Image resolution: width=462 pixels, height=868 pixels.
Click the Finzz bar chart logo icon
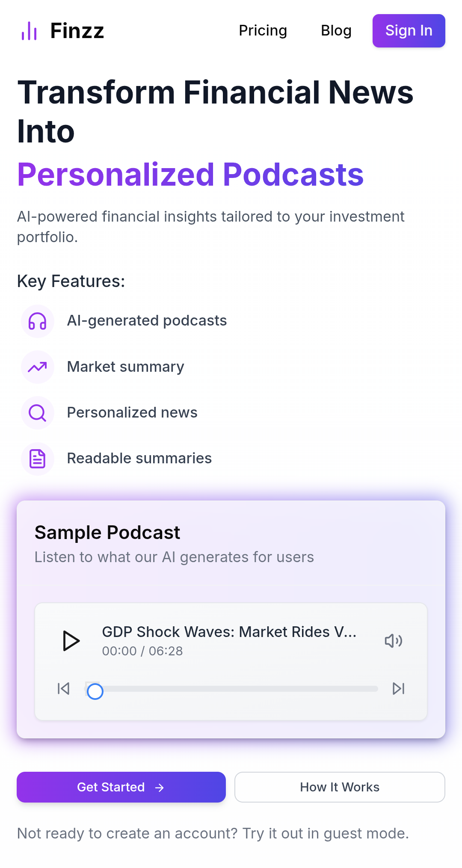[29, 31]
